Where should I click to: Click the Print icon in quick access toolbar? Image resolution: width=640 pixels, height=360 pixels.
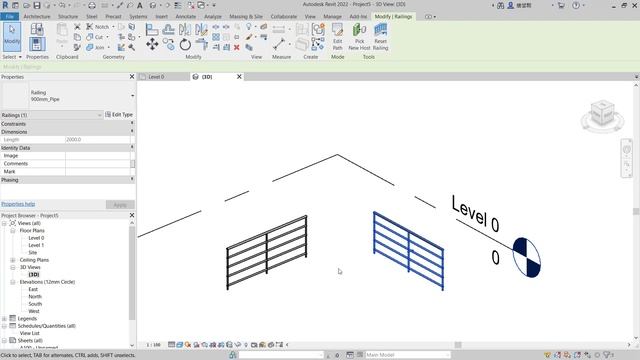click(x=92, y=5)
